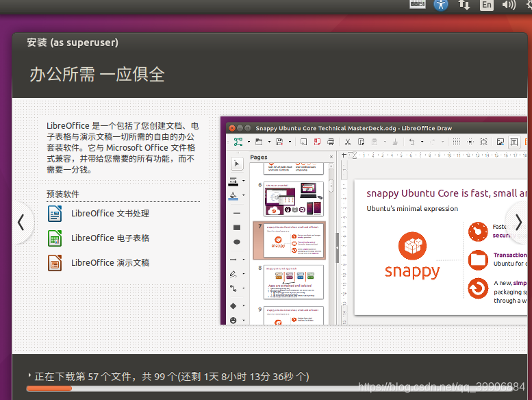Screen dimensions: 532x400
Task: Expand the Save dropdown arrow in Draw
Action: coord(290,142)
